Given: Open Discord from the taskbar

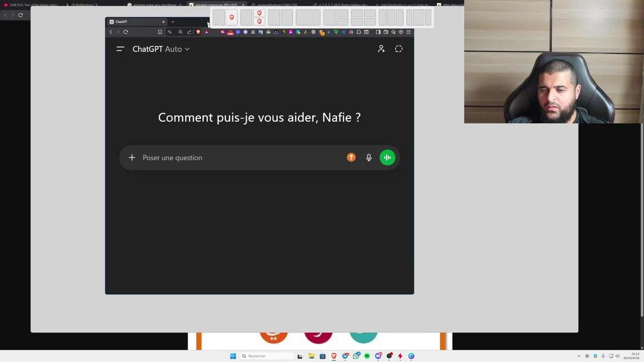Looking at the screenshot, I should [378, 356].
